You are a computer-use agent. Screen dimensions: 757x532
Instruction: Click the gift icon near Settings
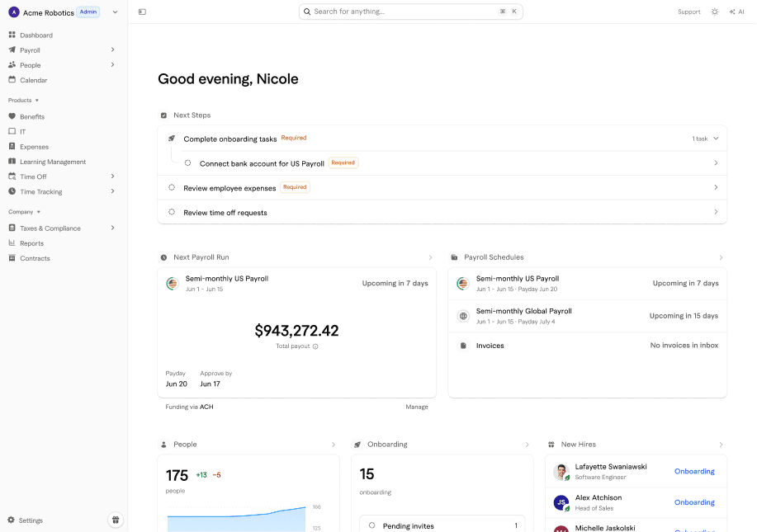[x=116, y=520]
